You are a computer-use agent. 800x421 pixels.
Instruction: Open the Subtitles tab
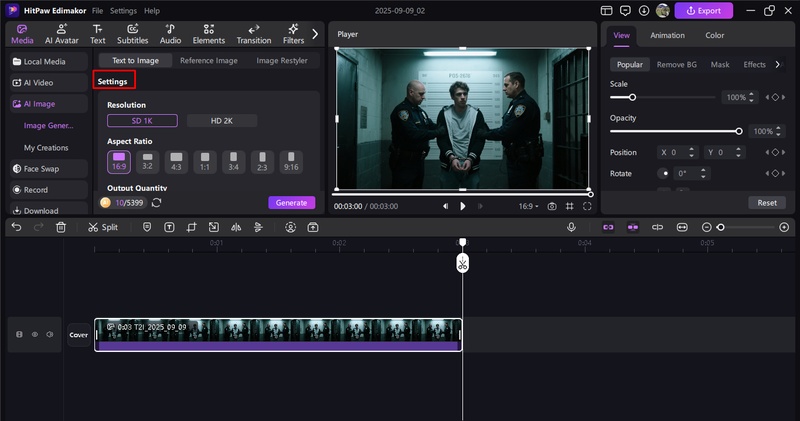click(x=133, y=34)
